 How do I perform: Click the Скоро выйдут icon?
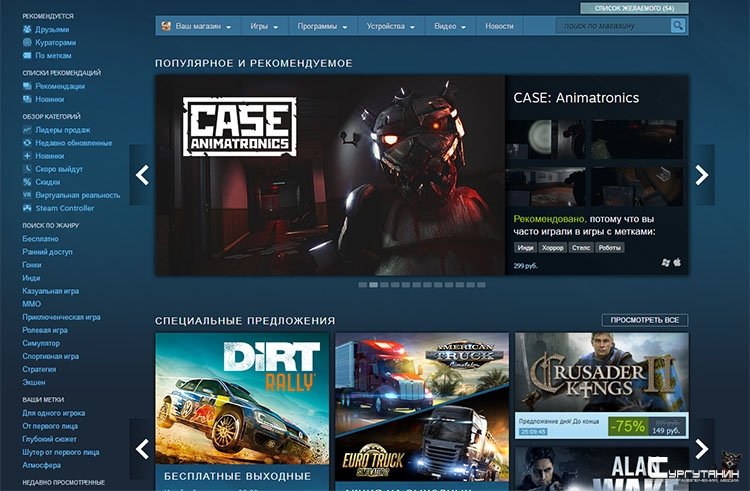coord(27,169)
